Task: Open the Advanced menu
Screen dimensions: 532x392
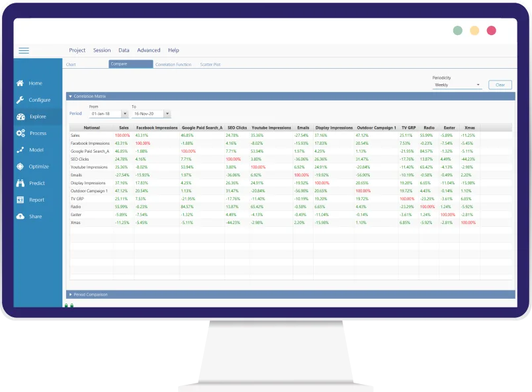Action: coord(148,50)
